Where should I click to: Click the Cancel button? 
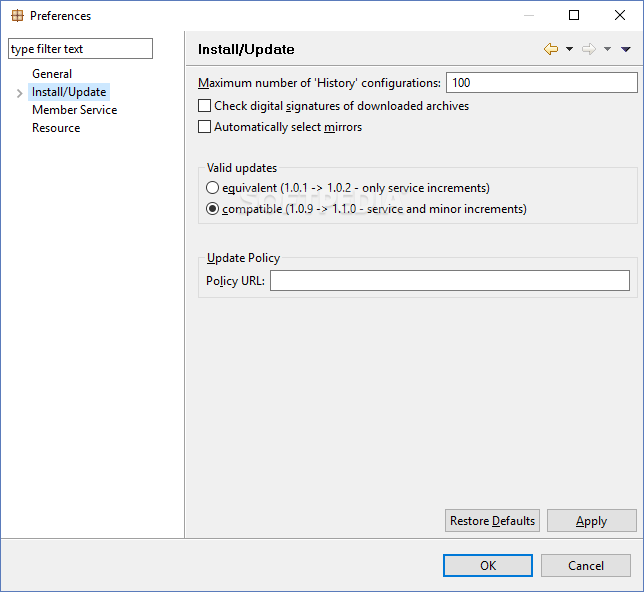[586, 566]
